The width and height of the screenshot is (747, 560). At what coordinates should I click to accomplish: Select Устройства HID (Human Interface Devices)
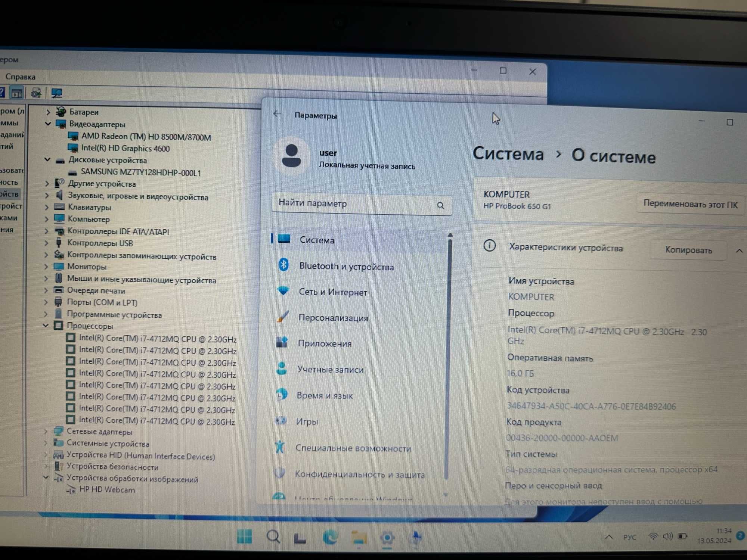click(x=141, y=456)
